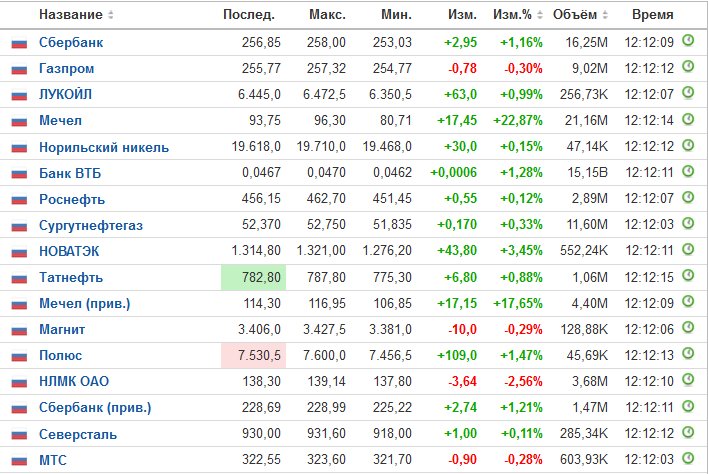Viewport: 708px width, 474px height.
Task: Click the clock icon in the НЛМК ОАО row
Action: coord(688,379)
